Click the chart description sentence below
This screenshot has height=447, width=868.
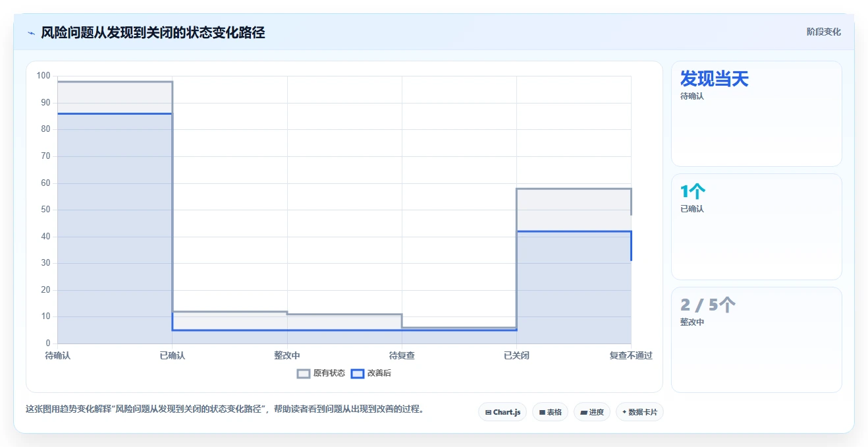225,409
